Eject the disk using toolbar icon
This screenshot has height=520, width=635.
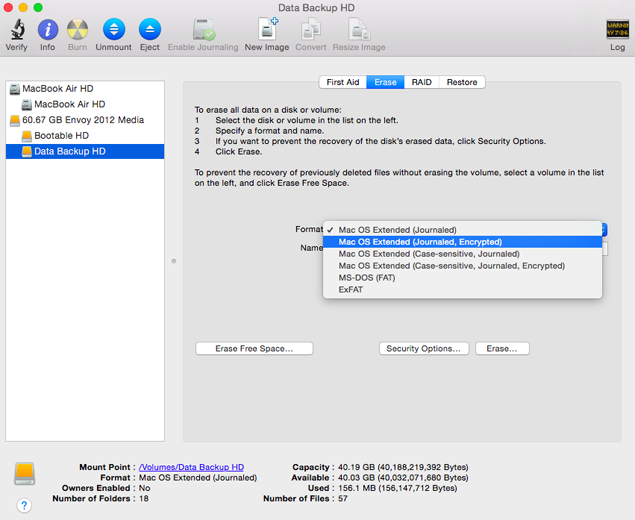[150, 29]
